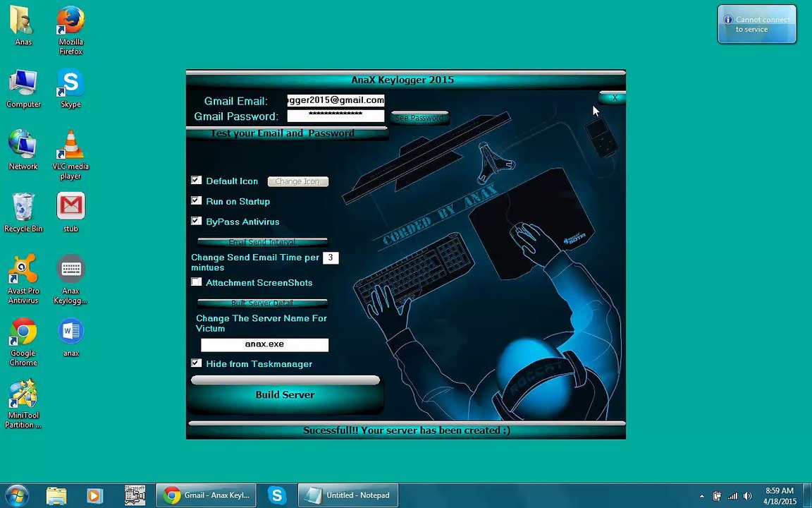This screenshot has height=508, width=812.
Task: Show hidden system tray icons
Action: [702, 496]
